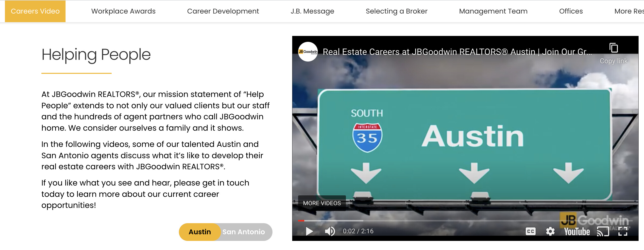
Task: Open J.B. Message tab
Action: pyautogui.click(x=312, y=11)
